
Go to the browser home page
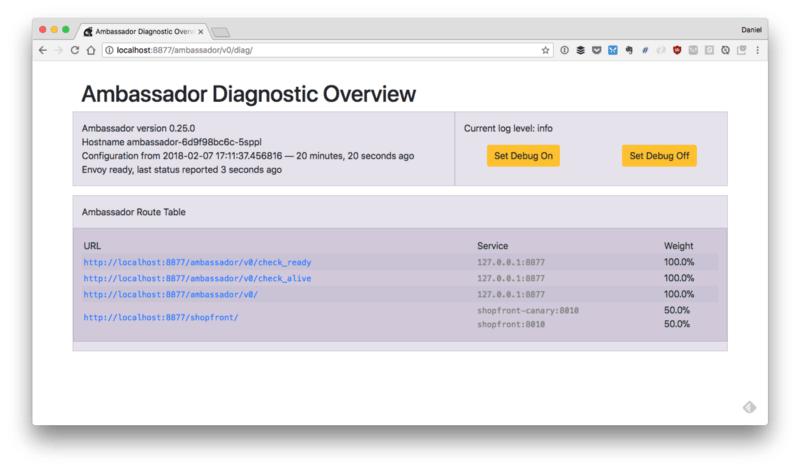(x=91, y=50)
